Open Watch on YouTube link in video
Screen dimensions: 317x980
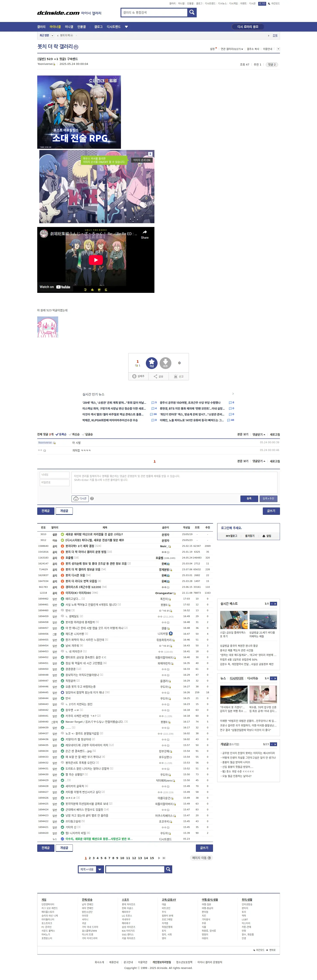coord(55,287)
